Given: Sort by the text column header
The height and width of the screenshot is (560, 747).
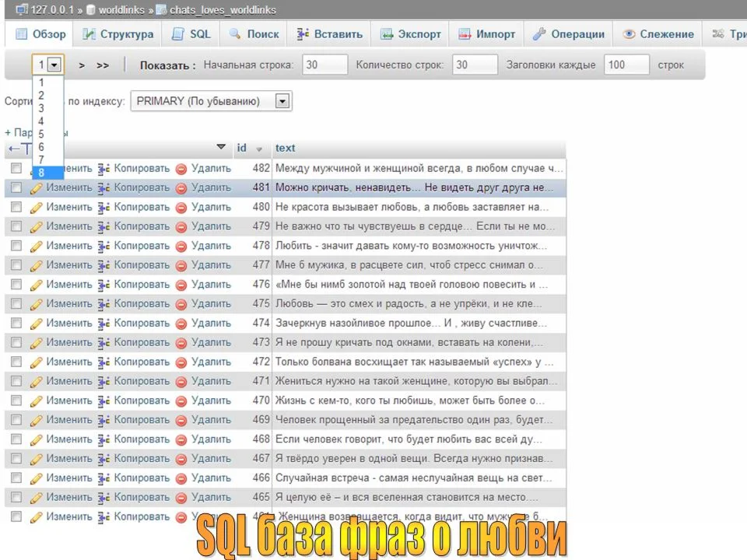Looking at the screenshot, I should click(x=286, y=148).
